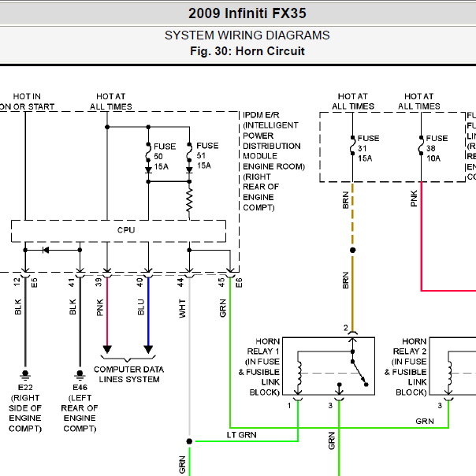Click the BLU wire label at pin 40
This screenshot has height=476, width=476.
point(140,307)
